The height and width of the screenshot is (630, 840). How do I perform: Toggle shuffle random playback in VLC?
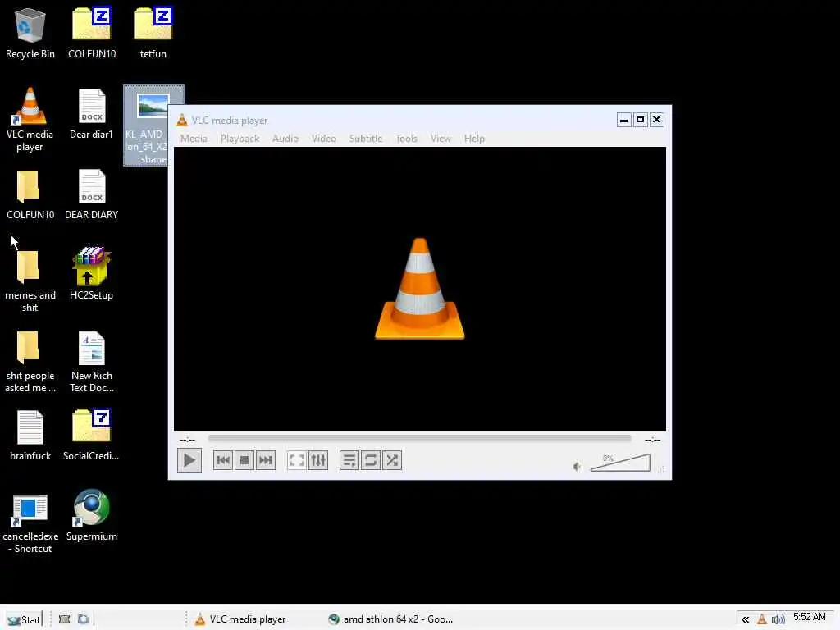[392, 460]
